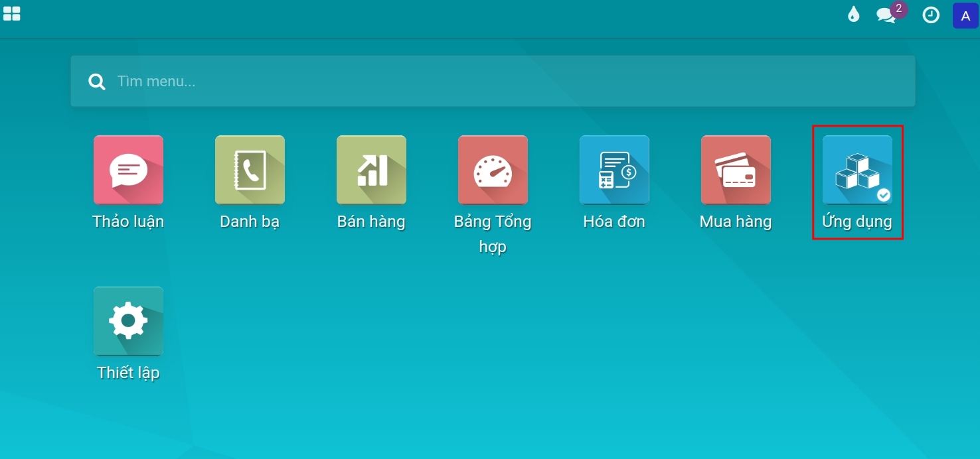
Task: Click the unread messages badge 2
Action: pyautogui.click(x=898, y=9)
